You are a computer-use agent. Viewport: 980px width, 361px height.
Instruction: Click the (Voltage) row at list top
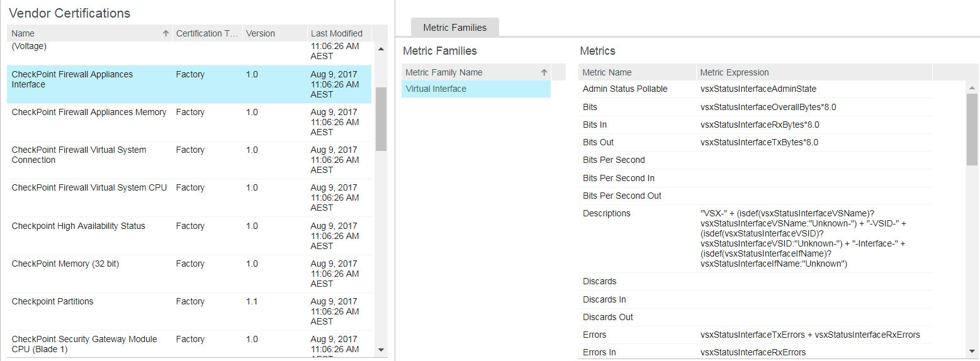click(189, 53)
